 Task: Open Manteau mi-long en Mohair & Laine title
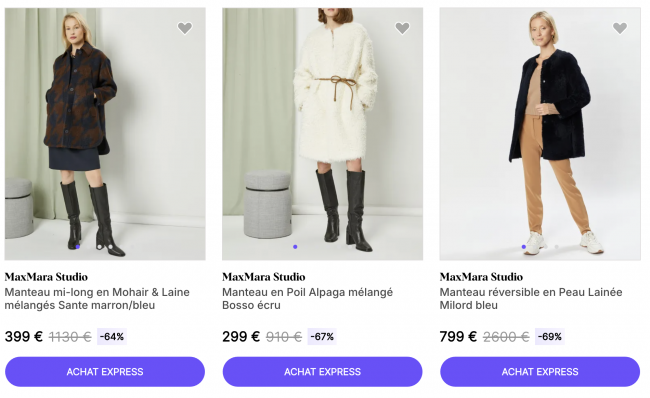click(97, 298)
